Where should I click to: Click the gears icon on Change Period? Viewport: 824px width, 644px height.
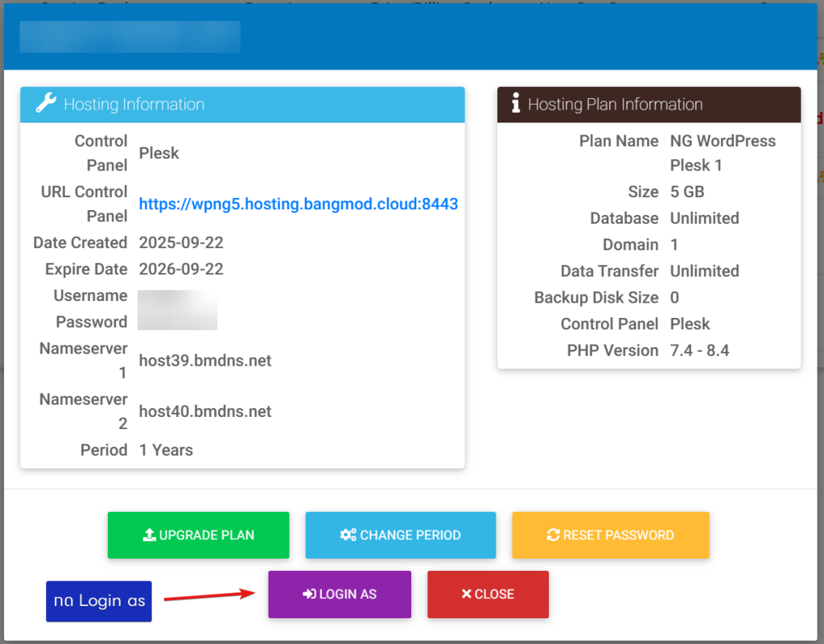[x=348, y=535]
